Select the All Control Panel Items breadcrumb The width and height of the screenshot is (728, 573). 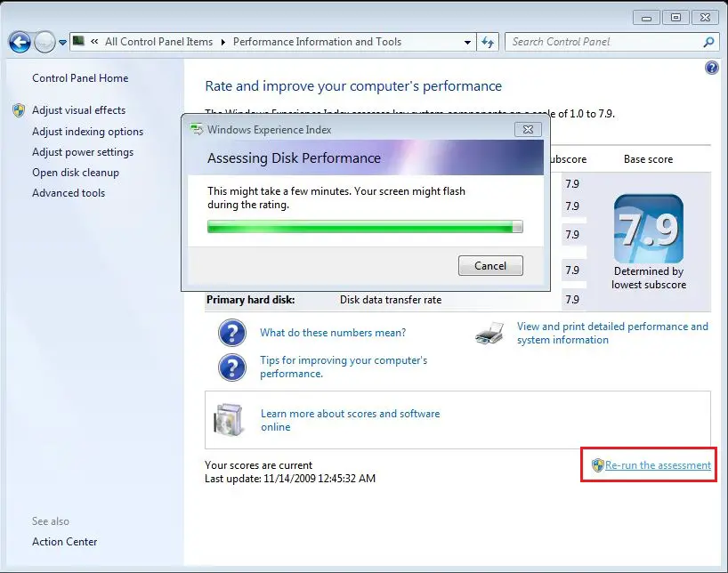(x=158, y=42)
